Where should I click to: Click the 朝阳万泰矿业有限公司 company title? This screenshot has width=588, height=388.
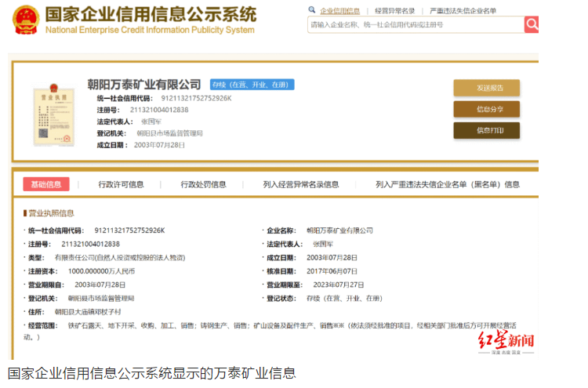coord(144,84)
